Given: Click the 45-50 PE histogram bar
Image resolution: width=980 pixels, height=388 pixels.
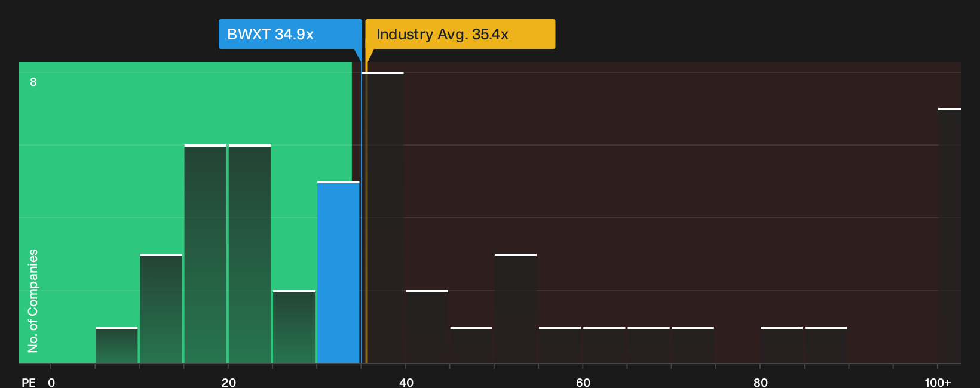Looking at the screenshot, I should [x=471, y=345].
